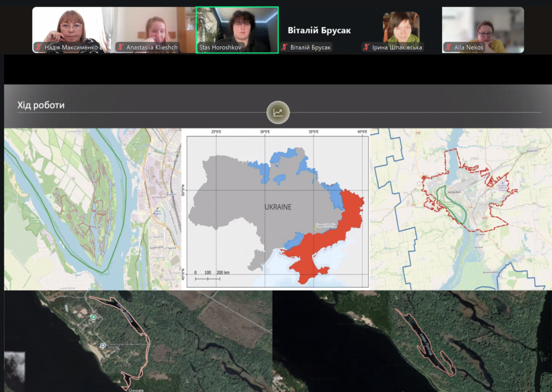Click the grey sanatorium location pin
This screenshot has height=392, width=552.
(102, 345)
